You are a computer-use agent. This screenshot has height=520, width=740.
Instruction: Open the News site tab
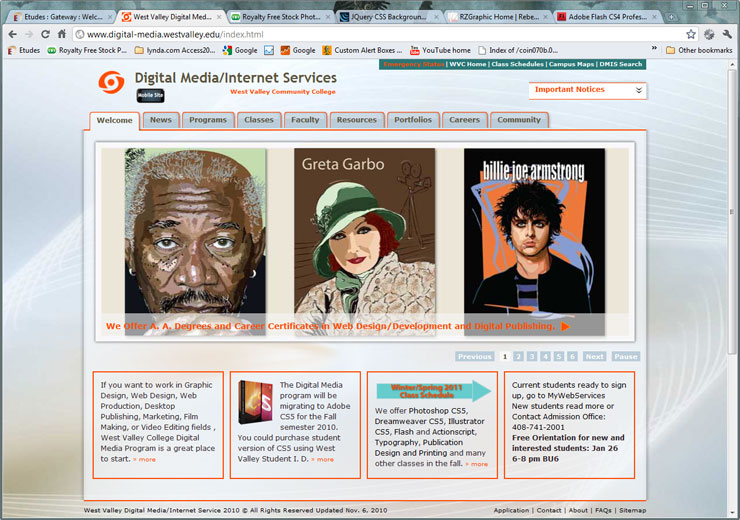click(161, 120)
